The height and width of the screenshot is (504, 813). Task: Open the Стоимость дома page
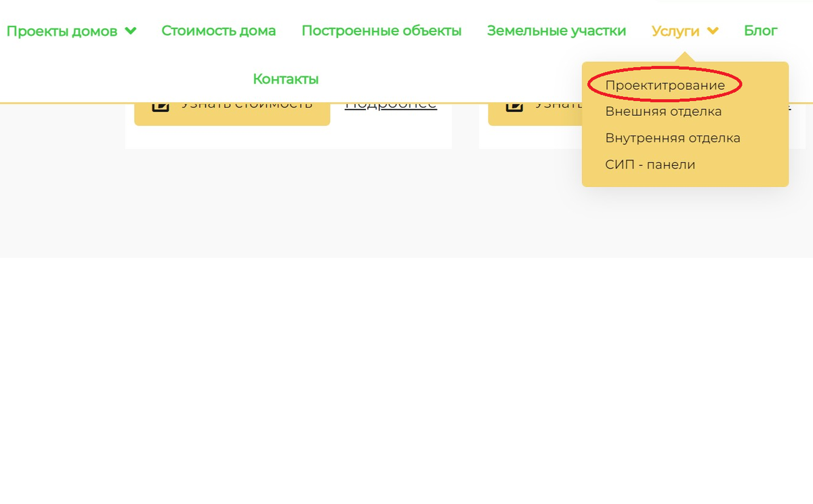[218, 30]
